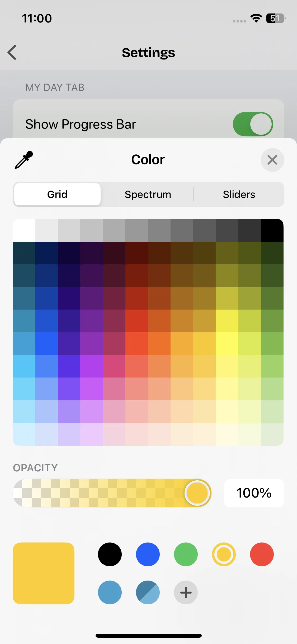
Task: Switch to the Spectrum tab
Action: pos(148,194)
